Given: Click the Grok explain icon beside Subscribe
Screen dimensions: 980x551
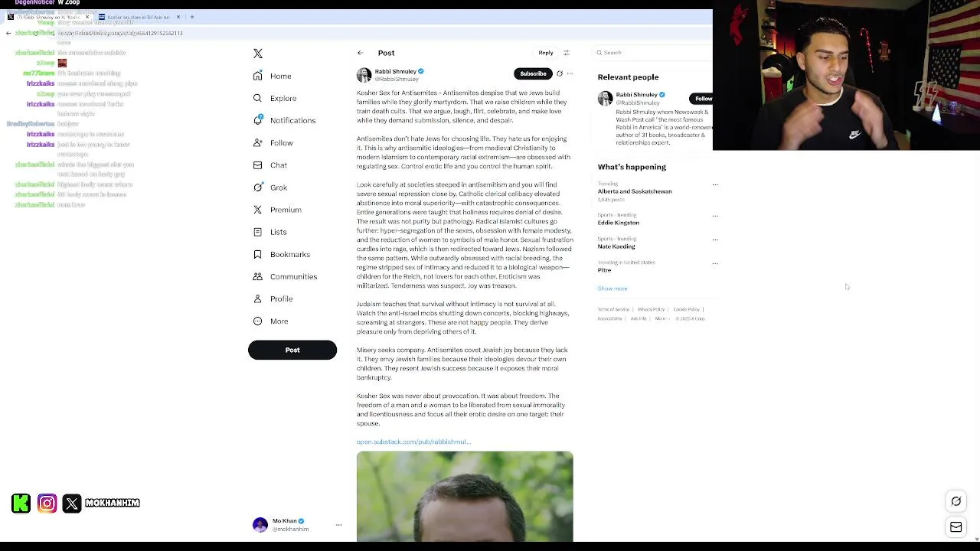Looking at the screenshot, I should [559, 73].
